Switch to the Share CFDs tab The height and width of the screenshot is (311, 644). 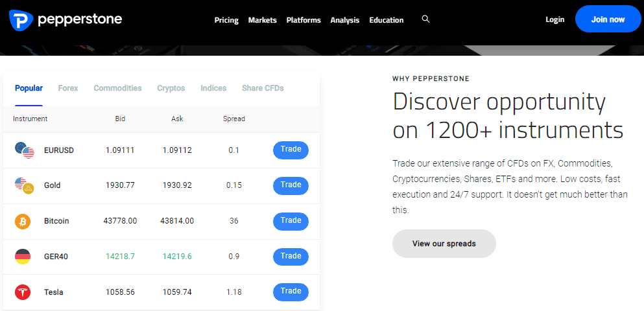[263, 88]
